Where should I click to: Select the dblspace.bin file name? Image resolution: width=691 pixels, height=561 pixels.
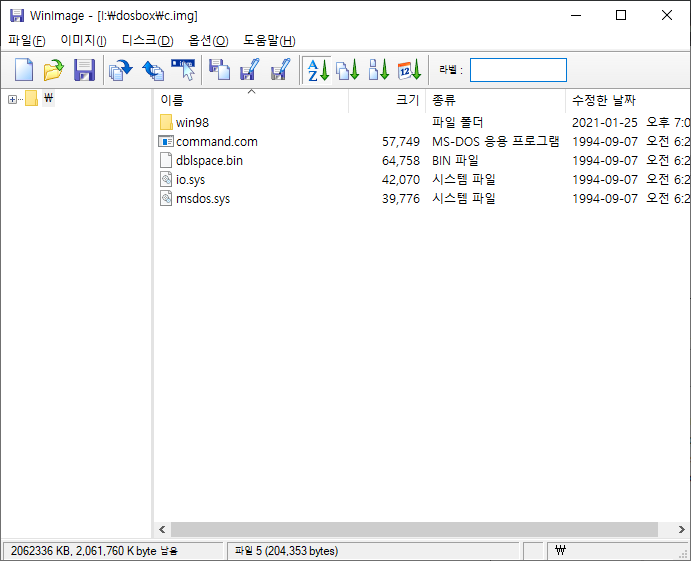click(x=209, y=160)
